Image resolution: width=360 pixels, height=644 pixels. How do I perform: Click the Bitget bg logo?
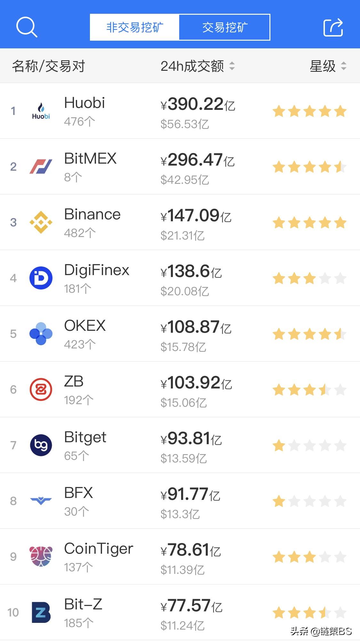click(x=41, y=445)
